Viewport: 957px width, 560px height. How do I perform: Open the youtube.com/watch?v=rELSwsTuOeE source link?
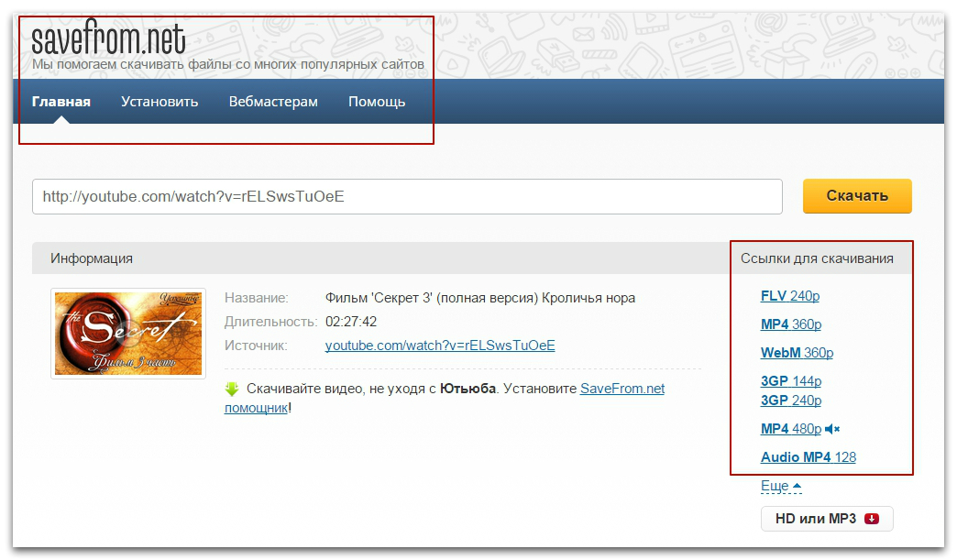click(x=440, y=346)
